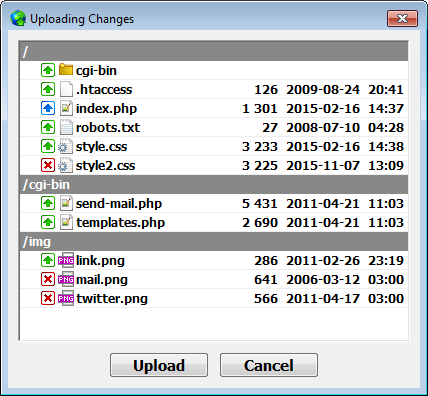Viewport: 428px width, 396px height.
Task: Select the /img group header
Action: tap(214, 241)
